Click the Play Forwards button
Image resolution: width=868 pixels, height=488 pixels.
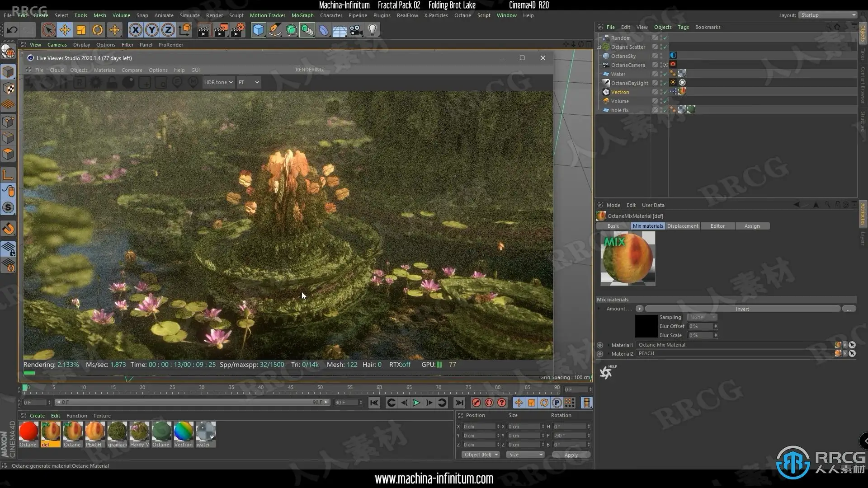[x=416, y=403]
